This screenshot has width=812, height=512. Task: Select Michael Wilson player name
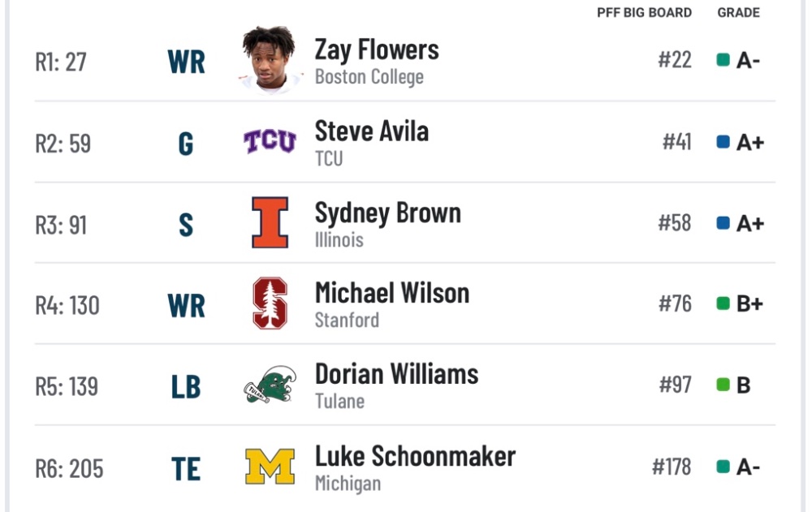point(392,293)
